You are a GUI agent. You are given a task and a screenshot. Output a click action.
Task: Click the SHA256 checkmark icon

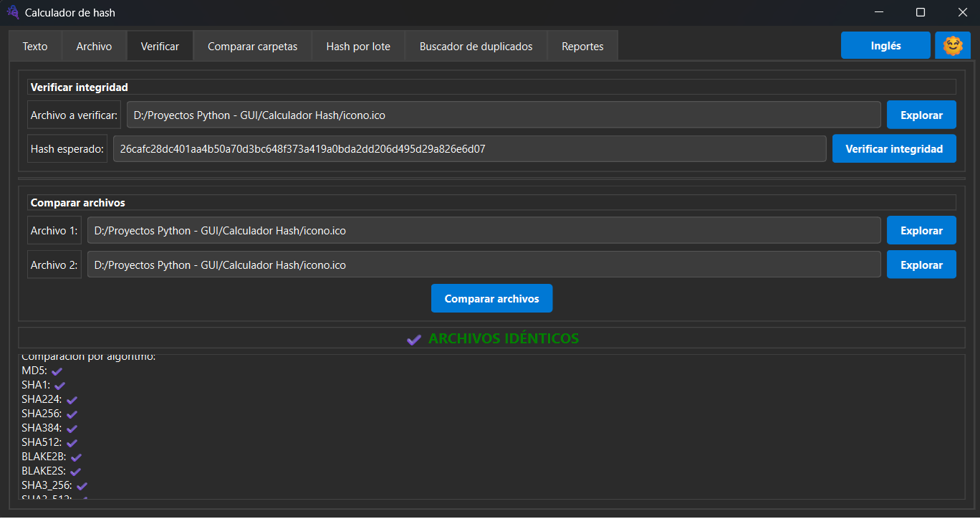pyautogui.click(x=72, y=414)
